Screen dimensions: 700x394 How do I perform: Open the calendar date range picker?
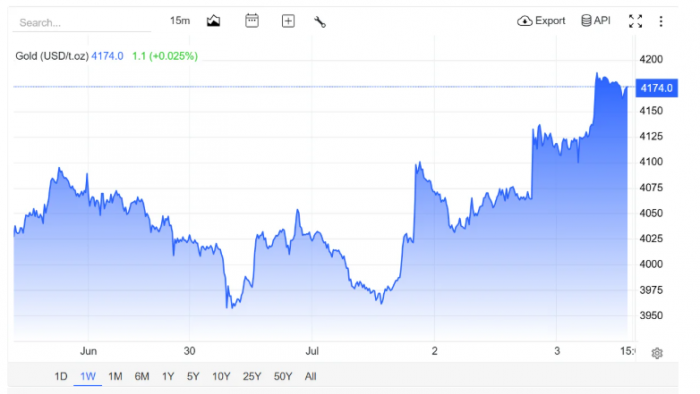click(x=252, y=21)
